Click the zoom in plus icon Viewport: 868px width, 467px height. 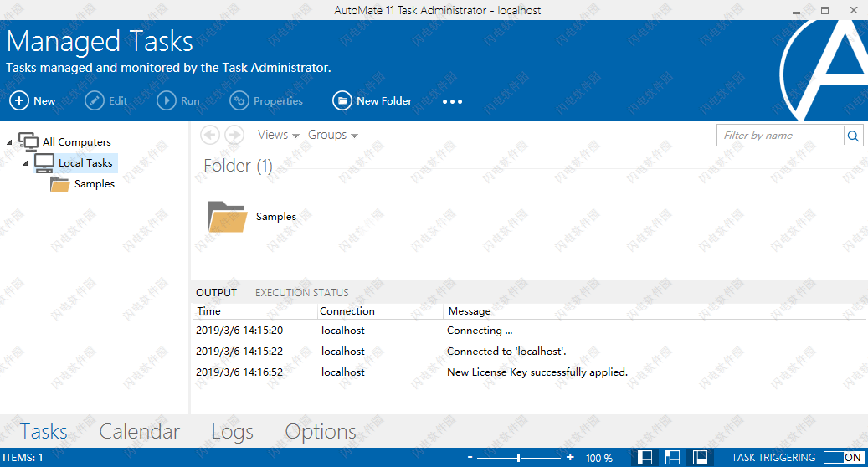tap(570, 457)
